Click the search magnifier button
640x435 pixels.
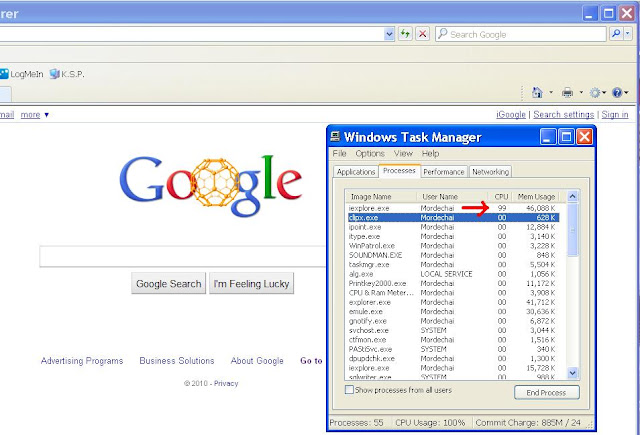tap(616, 33)
